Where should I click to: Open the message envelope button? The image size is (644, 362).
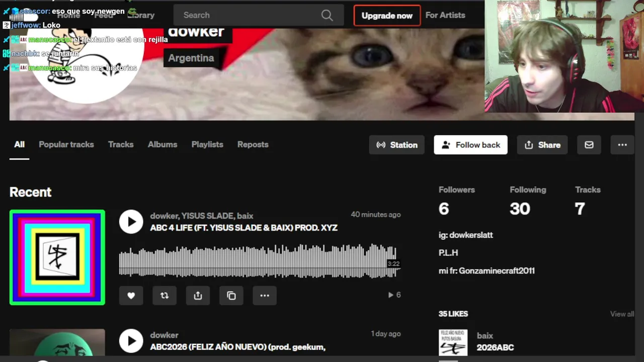click(x=589, y=145)
